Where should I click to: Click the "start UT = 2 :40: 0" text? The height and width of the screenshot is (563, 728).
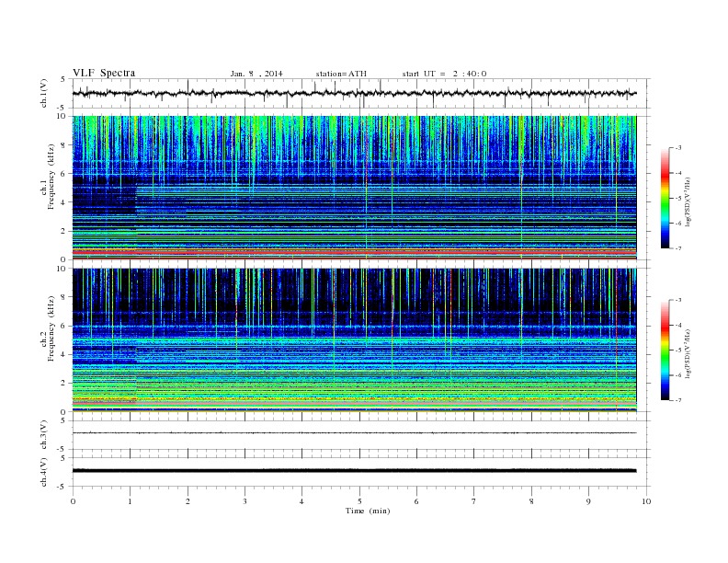[x=444, y=74]
